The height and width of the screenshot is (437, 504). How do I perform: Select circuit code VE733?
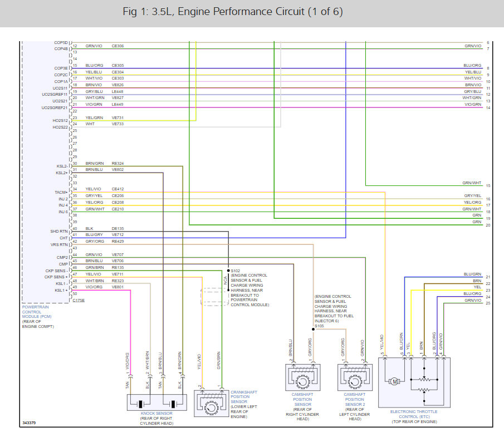(118, 124)
